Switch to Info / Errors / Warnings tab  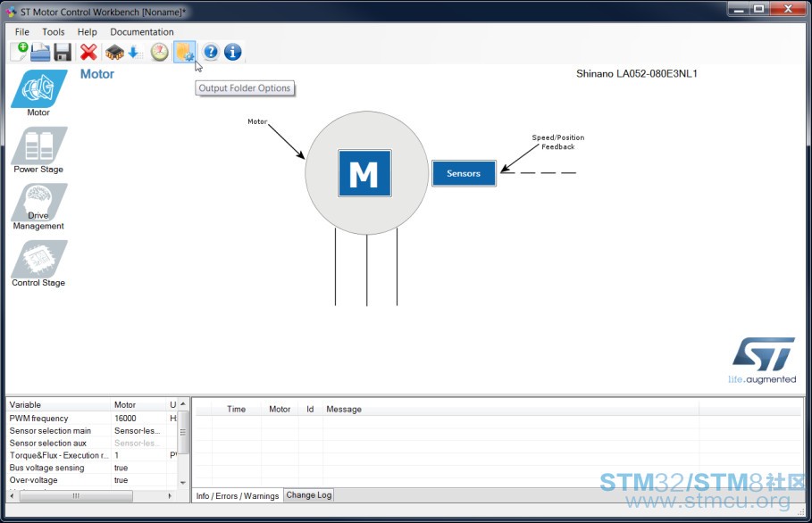pyautogui.click(x=238, y=495)
